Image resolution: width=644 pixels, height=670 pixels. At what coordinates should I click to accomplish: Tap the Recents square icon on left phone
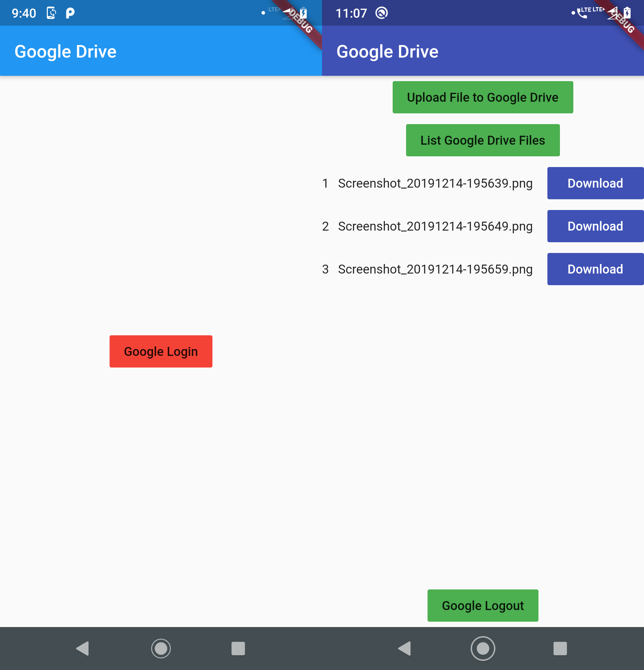pos(238,649)
